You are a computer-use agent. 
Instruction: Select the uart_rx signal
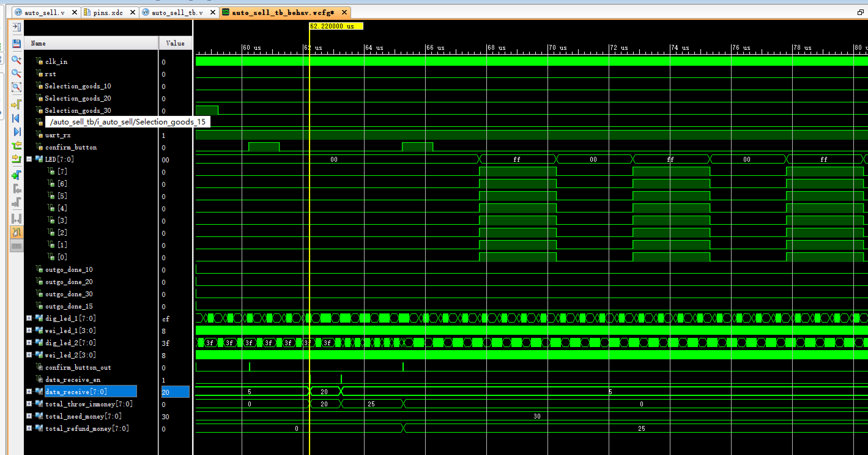58,135
